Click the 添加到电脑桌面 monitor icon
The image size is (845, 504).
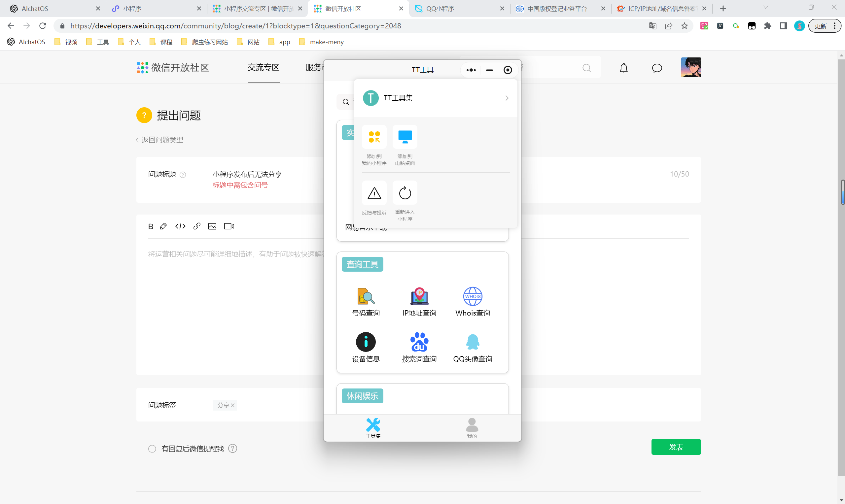tap(405, 137)
